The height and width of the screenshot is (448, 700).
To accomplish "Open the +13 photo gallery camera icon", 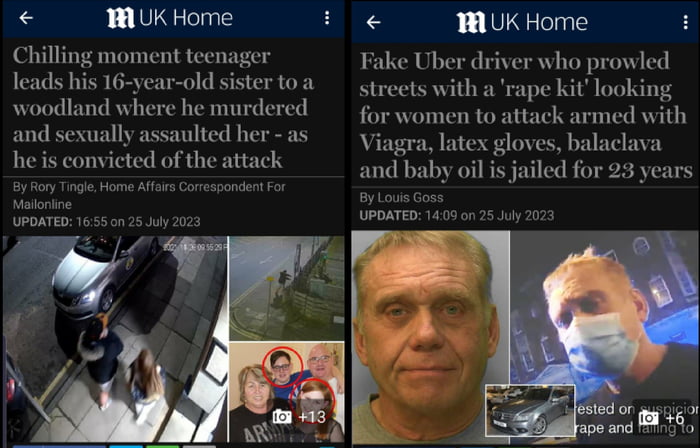I will (282, 417).
